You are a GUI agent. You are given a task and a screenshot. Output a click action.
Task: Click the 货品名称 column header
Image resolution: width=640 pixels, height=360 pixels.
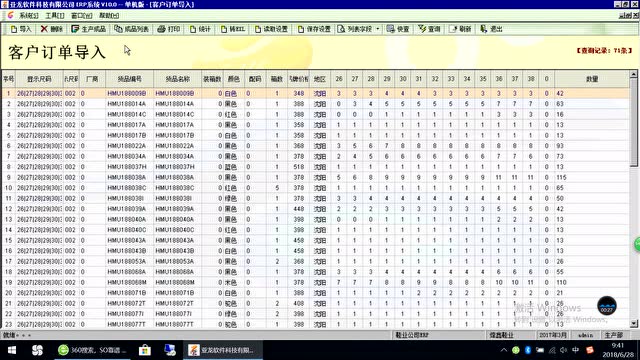(x=178, y=79)
